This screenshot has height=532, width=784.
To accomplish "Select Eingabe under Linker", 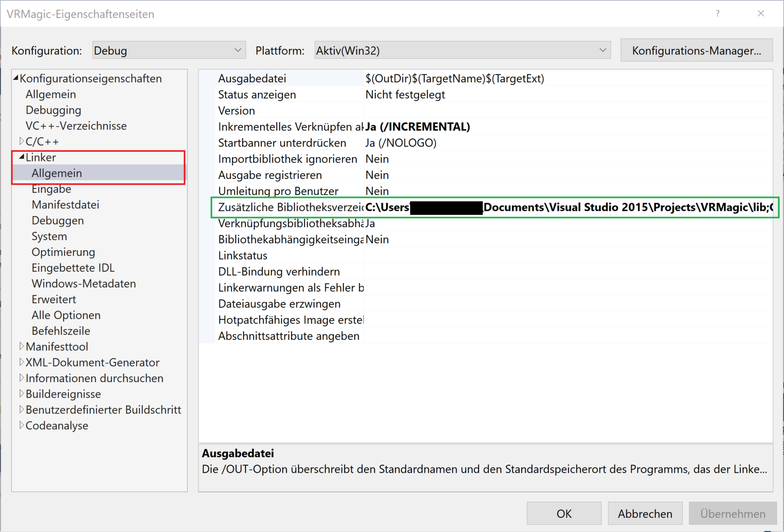I will [51, 189].
